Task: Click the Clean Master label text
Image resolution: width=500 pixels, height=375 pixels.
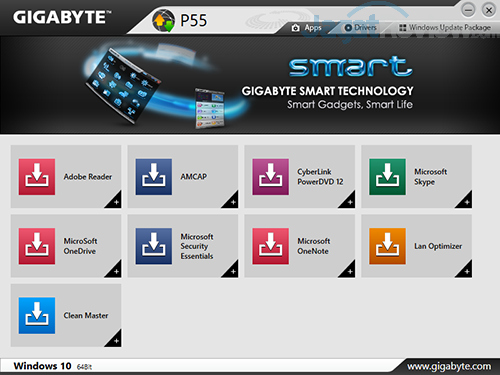Action: point(86,315)
